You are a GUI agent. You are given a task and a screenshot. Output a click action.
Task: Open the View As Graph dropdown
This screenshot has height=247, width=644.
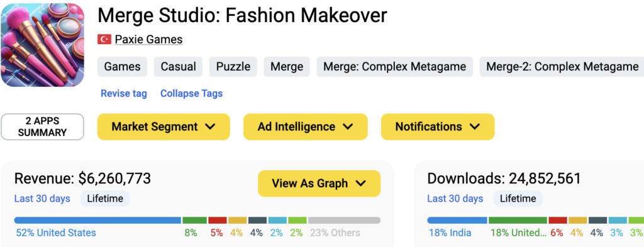(x=319, y=183)
